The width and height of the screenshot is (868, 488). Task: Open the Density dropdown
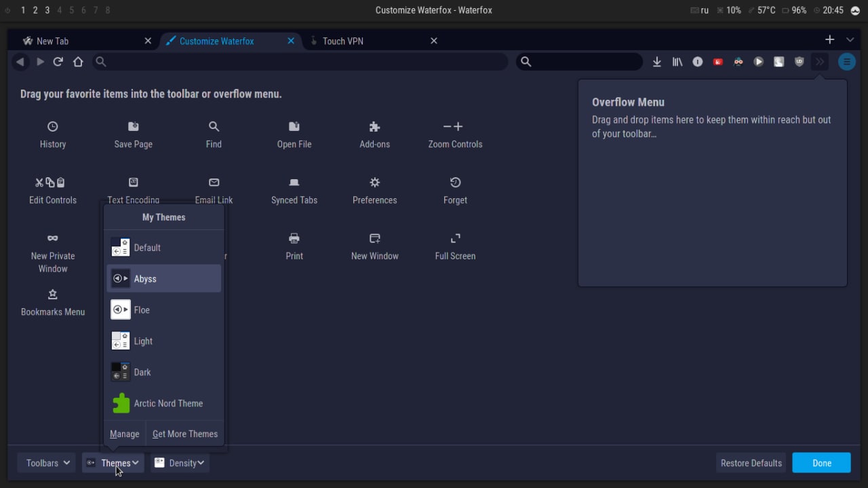click(180, 463)
